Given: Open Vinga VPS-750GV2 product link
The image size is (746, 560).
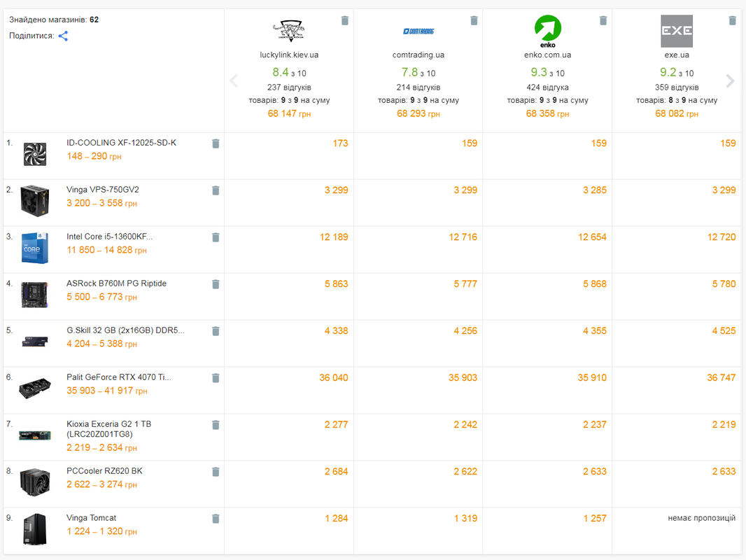Looking at the screenshot, I should pos(103,190).
